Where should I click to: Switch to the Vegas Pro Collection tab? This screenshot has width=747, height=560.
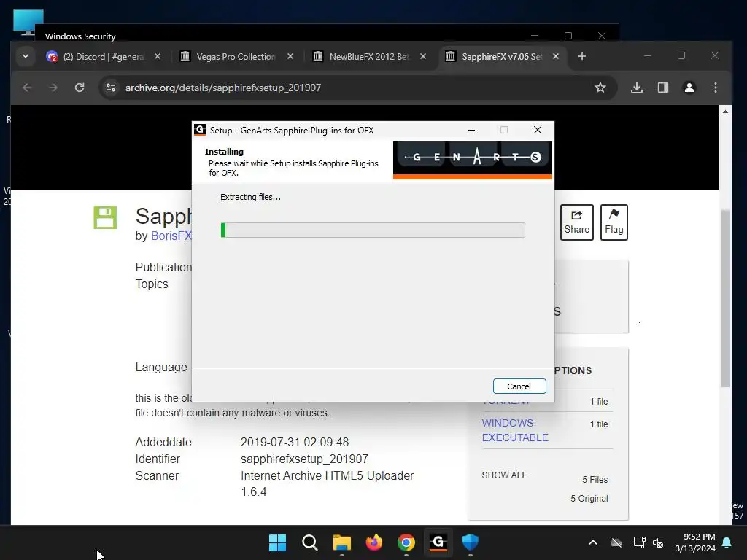tap(236, 57)
